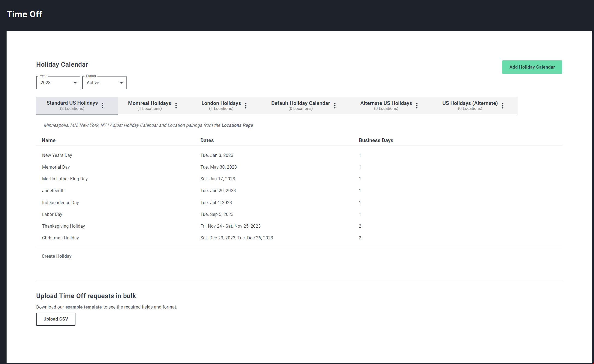The image size is (594, 364).
Task: Click the Add Holiday Calendar button
Action: (532, 67)
